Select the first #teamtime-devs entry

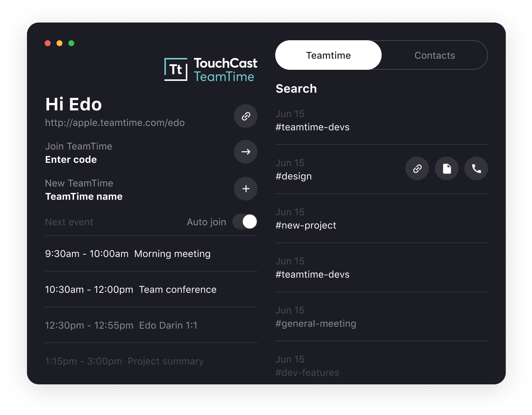click(382, 120)
